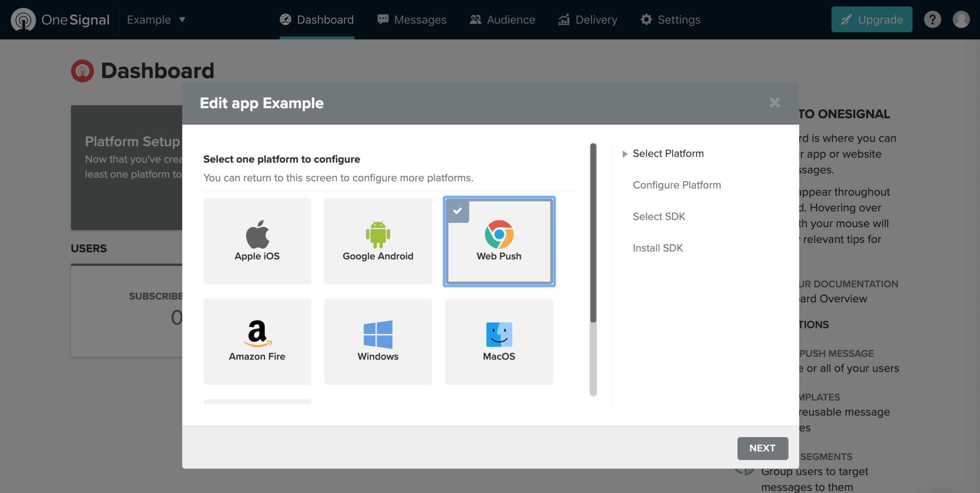Click the Configure Platform step

click(676, 185)
